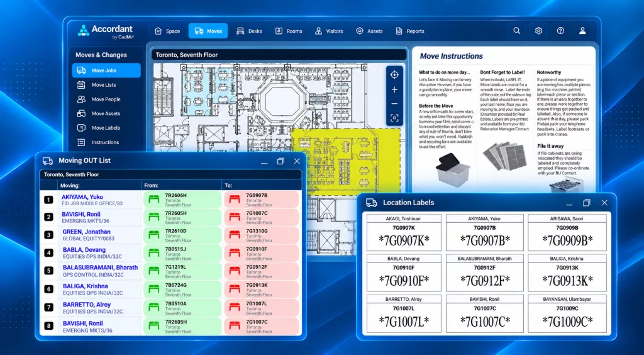Click the Move Assets icon
Screen dimensions: 644x355
tap(81, 113)
